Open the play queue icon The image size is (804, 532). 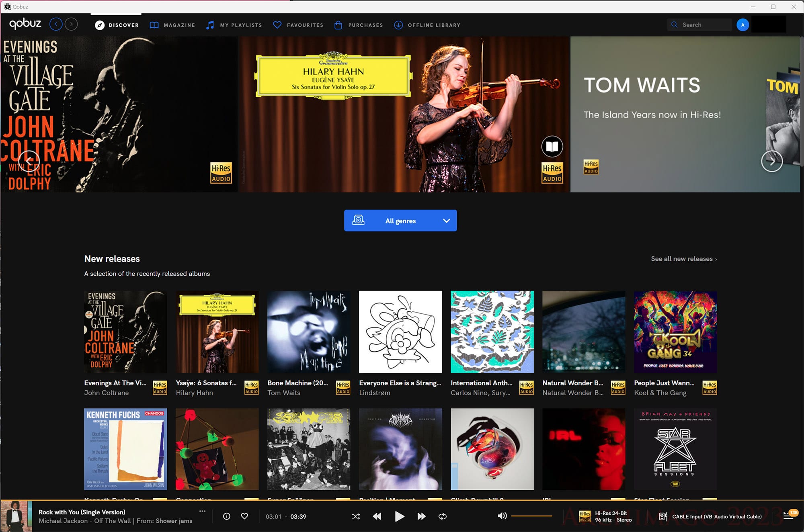[788, 516]
